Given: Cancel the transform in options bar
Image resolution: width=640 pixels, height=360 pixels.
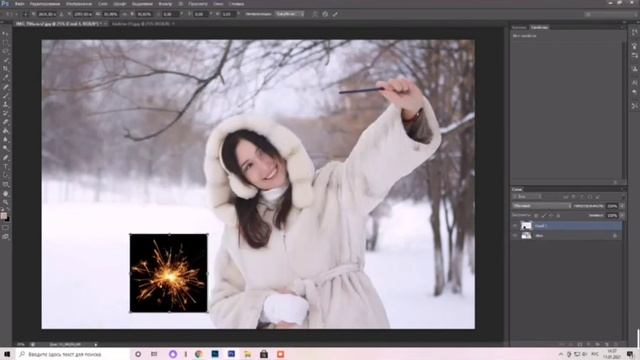Looking at the screenshot, I should (325, 14).
